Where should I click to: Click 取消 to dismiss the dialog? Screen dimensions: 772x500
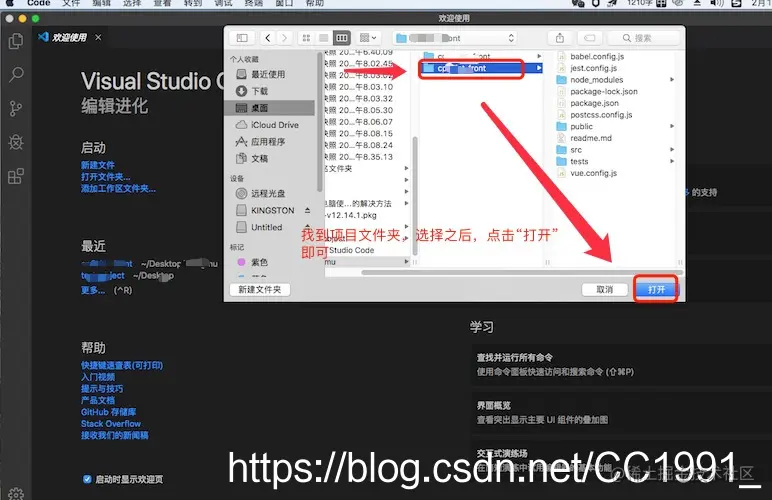tap(605, 289)
